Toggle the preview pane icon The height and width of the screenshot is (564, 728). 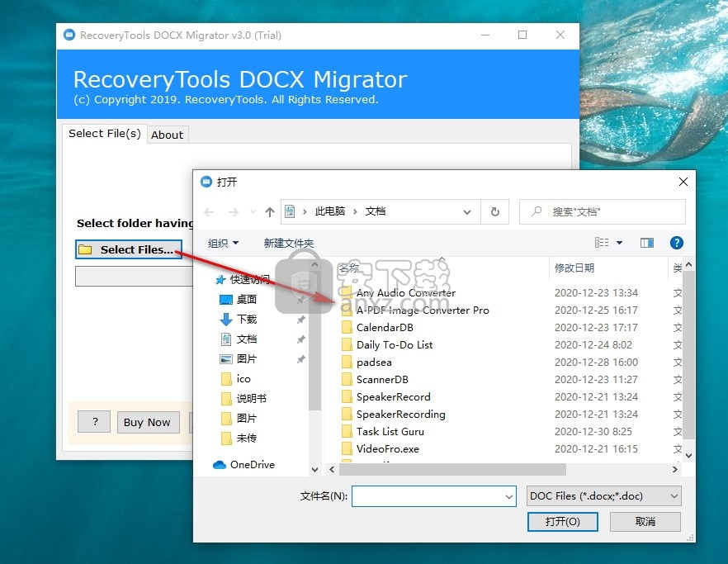[x=647, y=243]
